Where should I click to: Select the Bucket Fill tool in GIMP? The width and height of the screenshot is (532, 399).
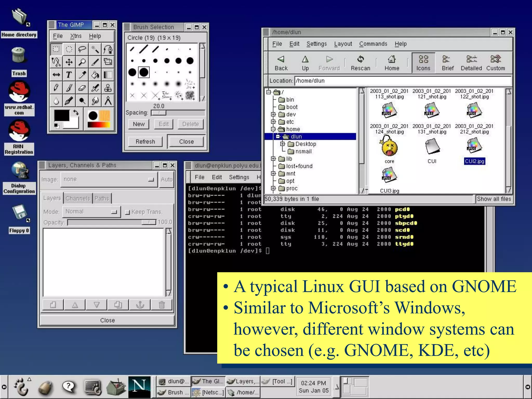(x=95, y=75)
